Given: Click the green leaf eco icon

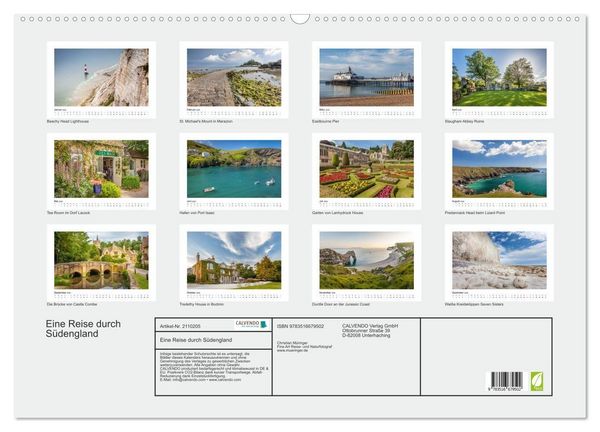Looking at the screenshot, I should pyautogui.click(x=536, y=381).
